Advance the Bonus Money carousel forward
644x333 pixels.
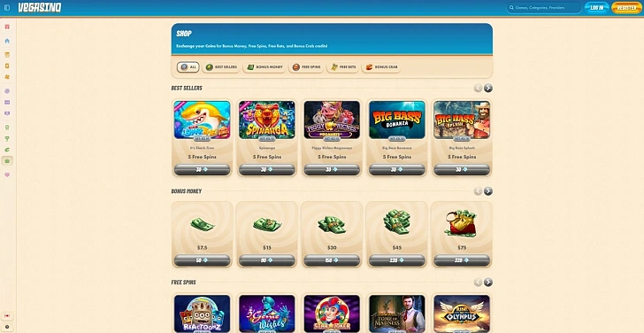tap(488, 191)
